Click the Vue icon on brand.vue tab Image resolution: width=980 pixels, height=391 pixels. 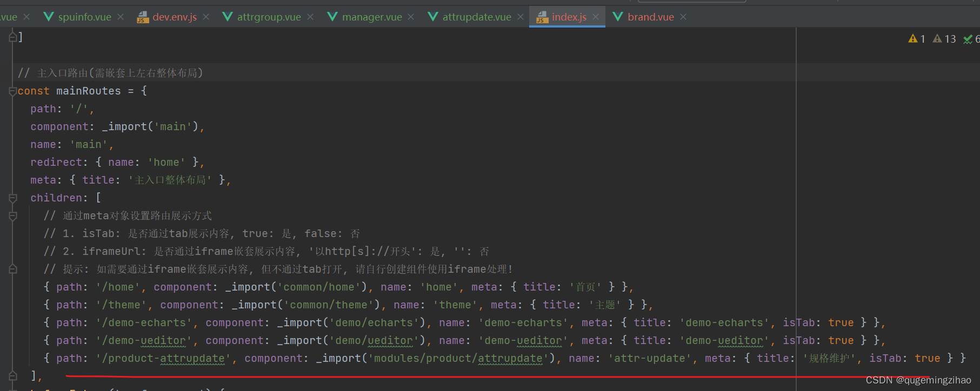tap(618, 17)
